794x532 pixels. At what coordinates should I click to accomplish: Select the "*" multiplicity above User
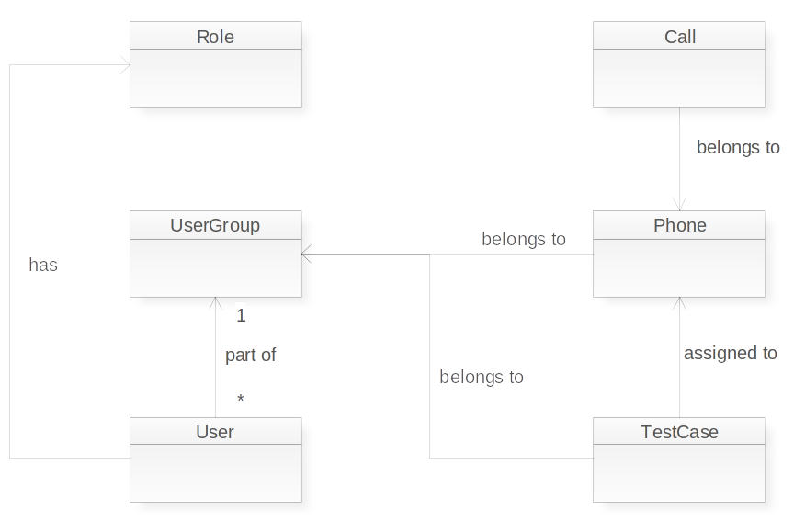(240, 400)
